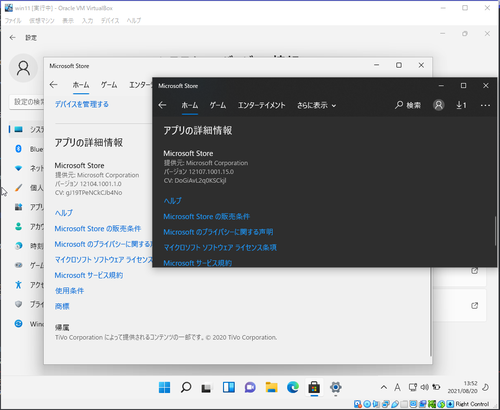
Task: Select Accessibility icon in Settings sidebar
Action: [19, 285]
